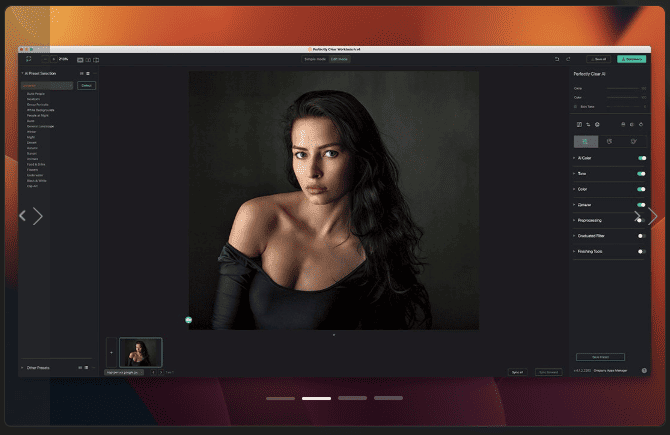The image size is (670, 435).
Task: Enable the Graduated Filter switch
Action: click(x=642, y=236)
